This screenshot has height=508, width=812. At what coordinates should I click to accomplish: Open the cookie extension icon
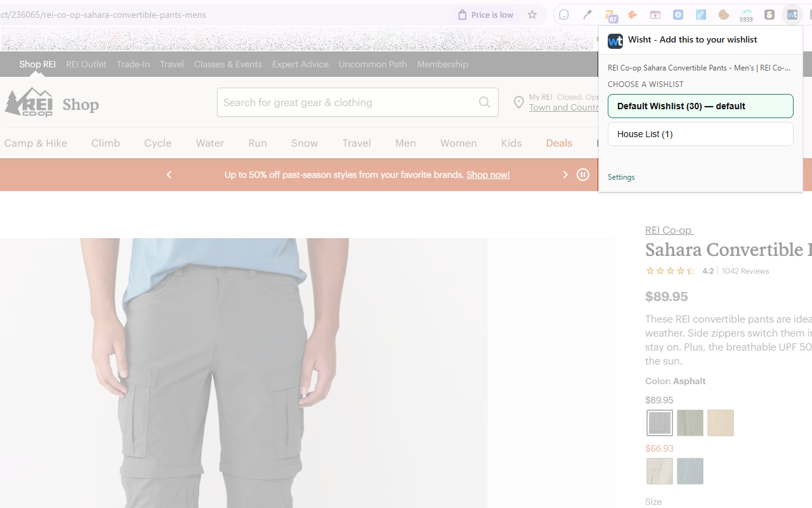click(x=724, y=15)
